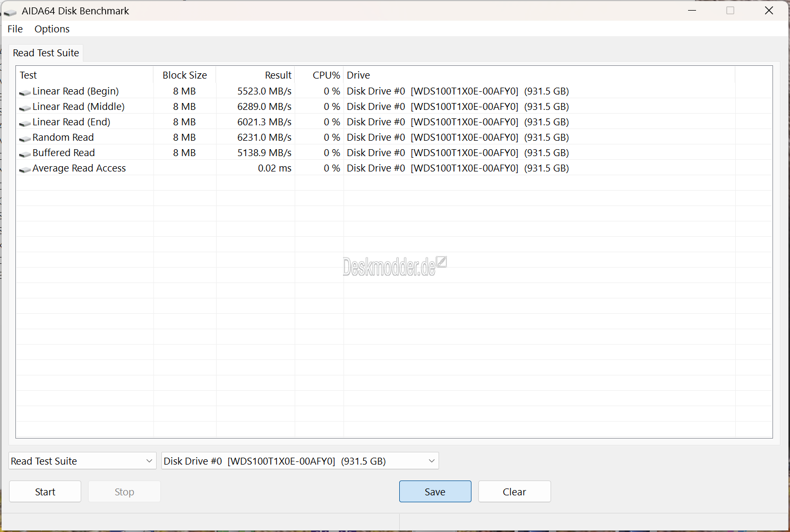Click the CPU% column header

pyautogui.click(x=319, y=75)
